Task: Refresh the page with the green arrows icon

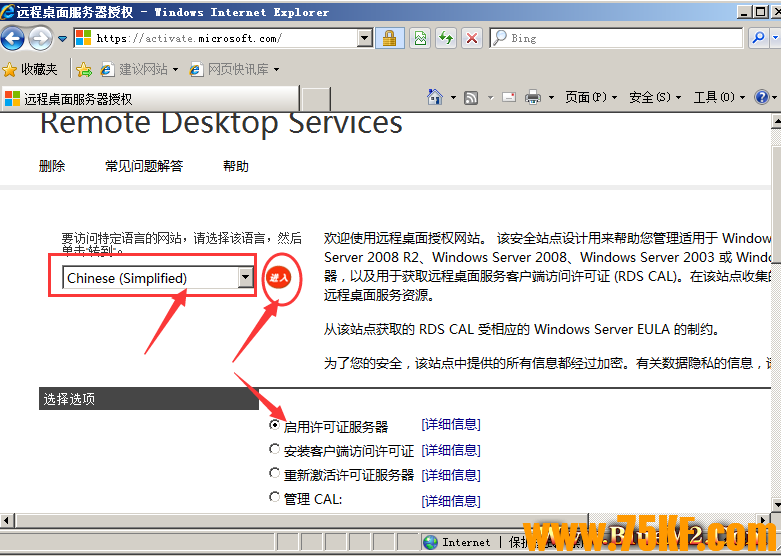Action: coord(446,38)
